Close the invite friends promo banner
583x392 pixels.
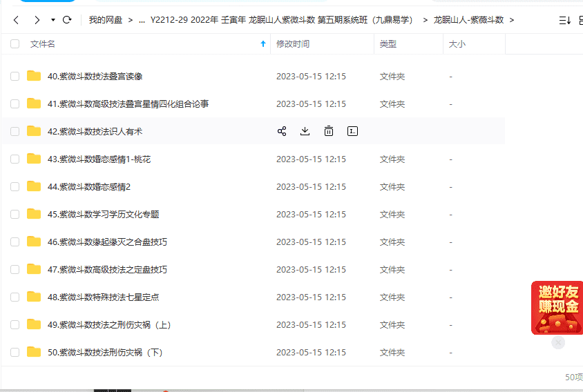(x=558, y=342)
